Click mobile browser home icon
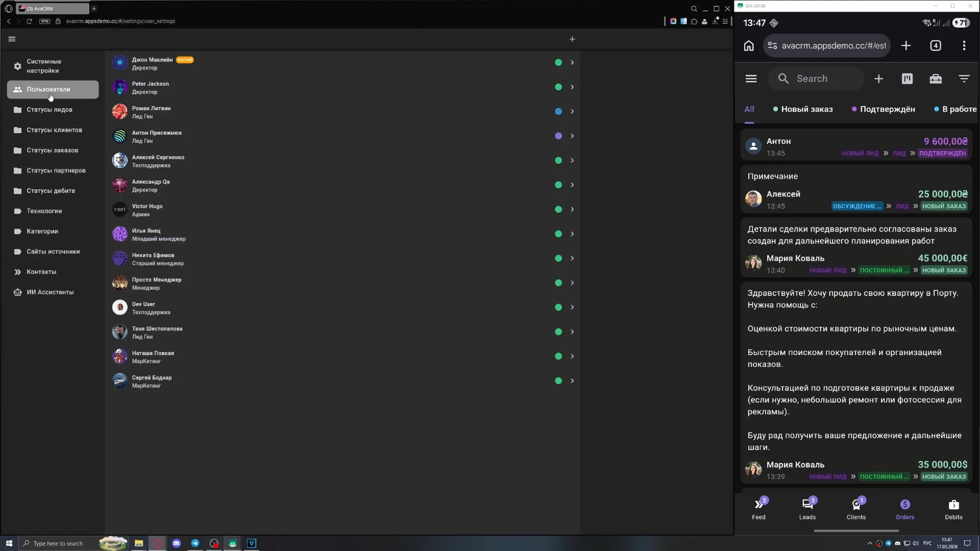 (749, 46)
